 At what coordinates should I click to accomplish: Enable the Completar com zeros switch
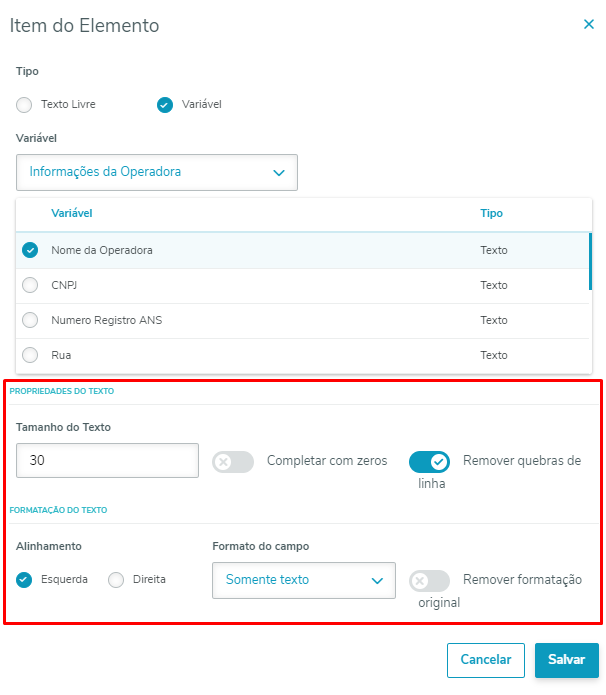click(x=232, y=462)
